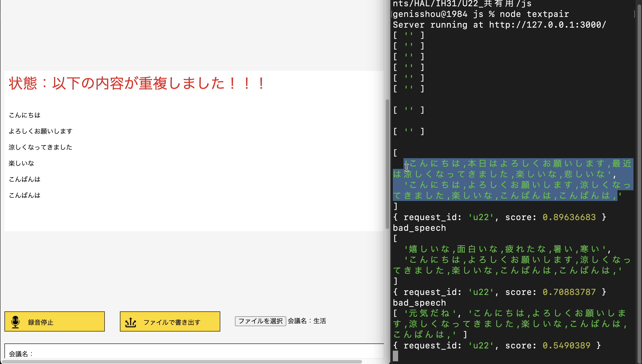The height and width of the screenshot is (364, 642).
Task: Stop recording with the 録音停止 button
Action: click(55, 321)
